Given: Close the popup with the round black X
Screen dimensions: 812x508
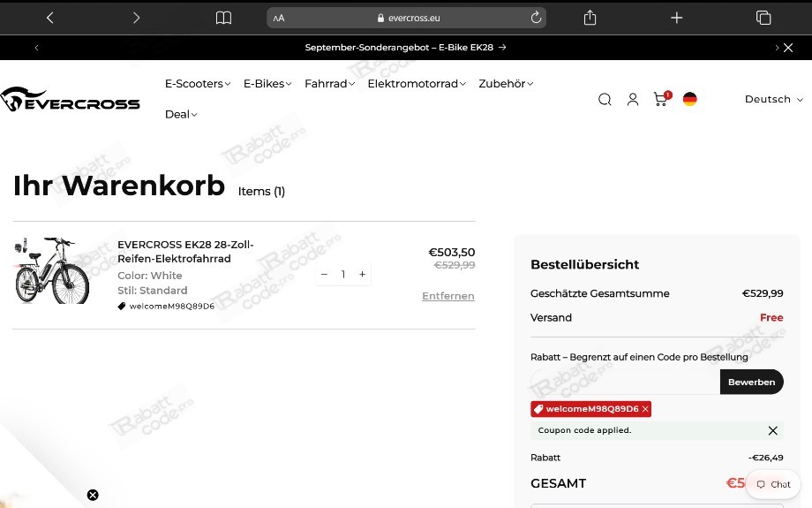Looking at the screenshot, I should 93,495.
